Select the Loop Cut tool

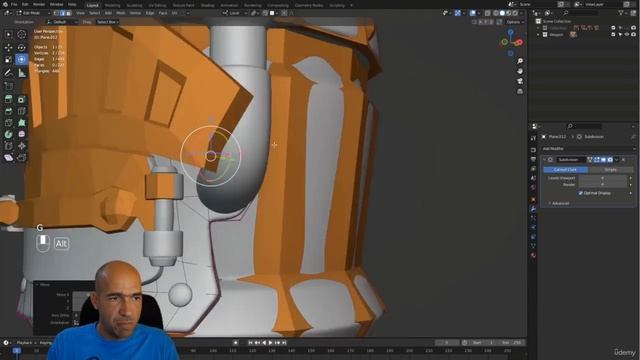[x=22, y=111]
